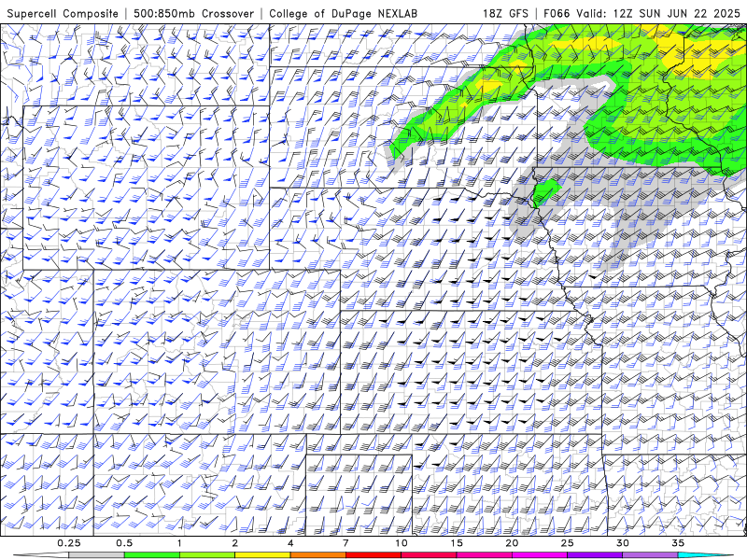The width and height of the screenshot is (747, 560).
Task: Click the legend value 35
Action: [678, 543]
